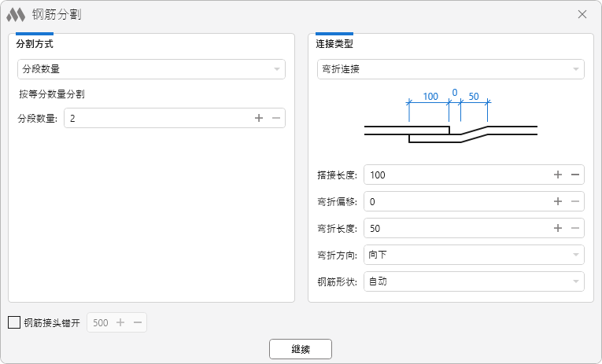Expand the 弯折方向 dropdown showing 向下
Viewport: 602px width, 364px height.
(x=474, y=255)
